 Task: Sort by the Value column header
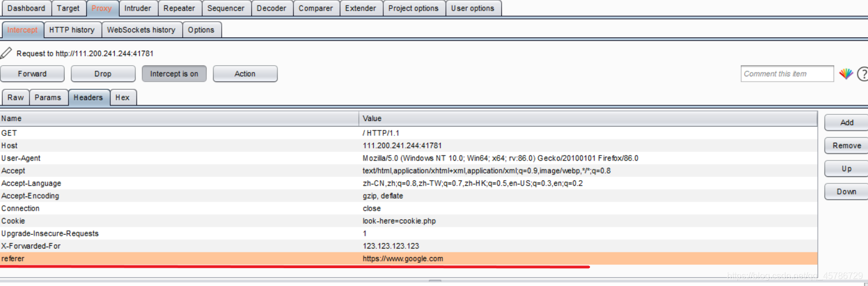coord(588,118)
